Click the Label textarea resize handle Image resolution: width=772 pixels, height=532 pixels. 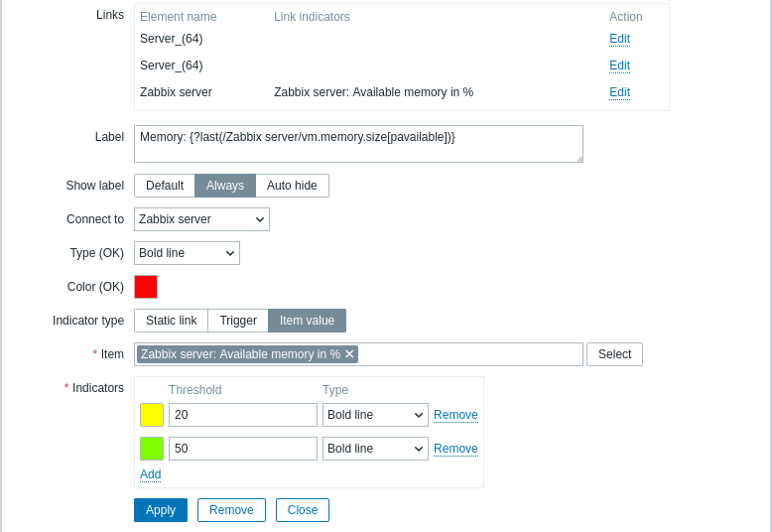[579, 159]
